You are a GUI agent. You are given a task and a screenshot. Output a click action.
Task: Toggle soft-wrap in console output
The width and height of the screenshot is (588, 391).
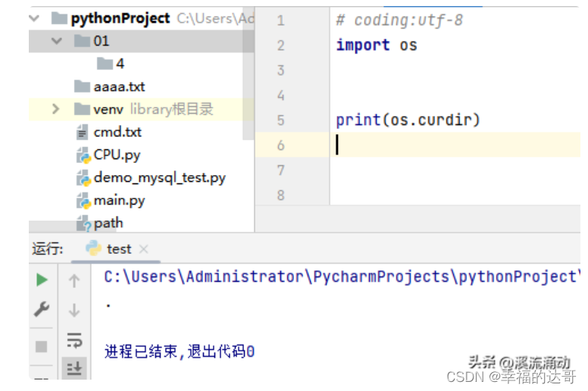[74, 340]
